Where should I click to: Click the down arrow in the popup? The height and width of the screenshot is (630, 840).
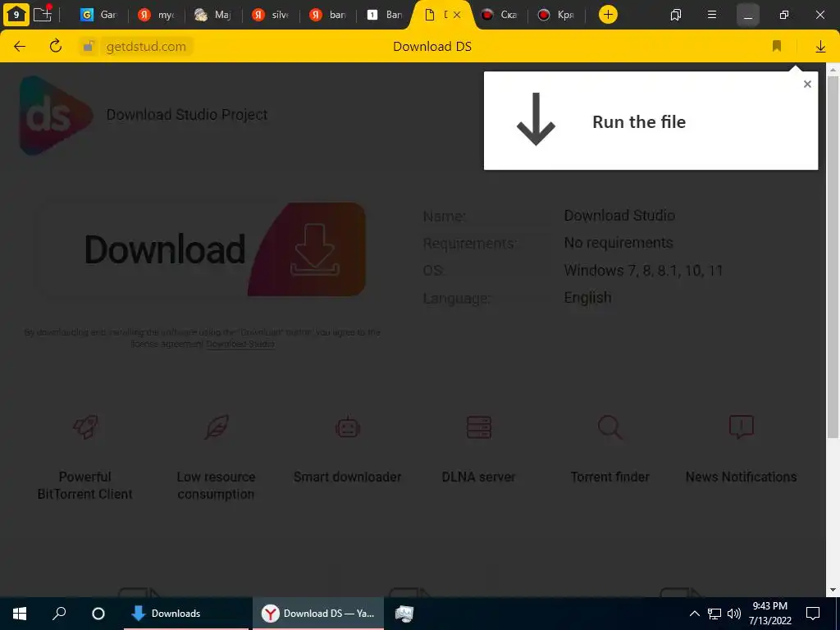[536, 119]
